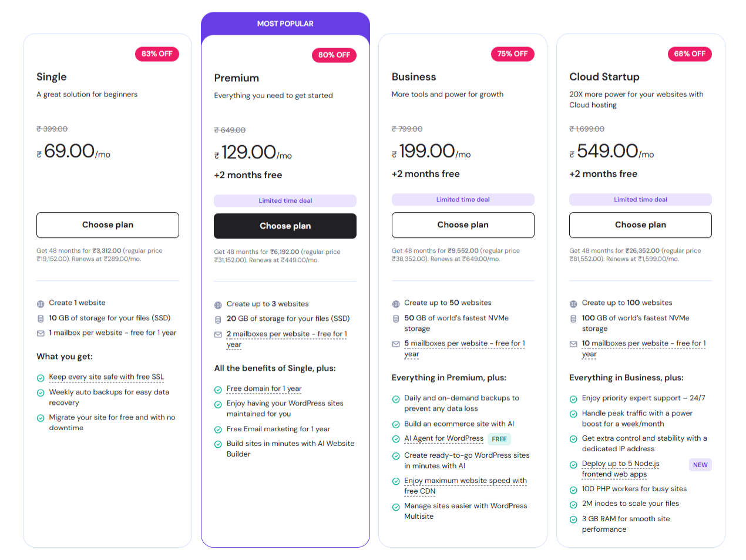Click "Free domain for 1 year" link

click(x=264, y=389)
